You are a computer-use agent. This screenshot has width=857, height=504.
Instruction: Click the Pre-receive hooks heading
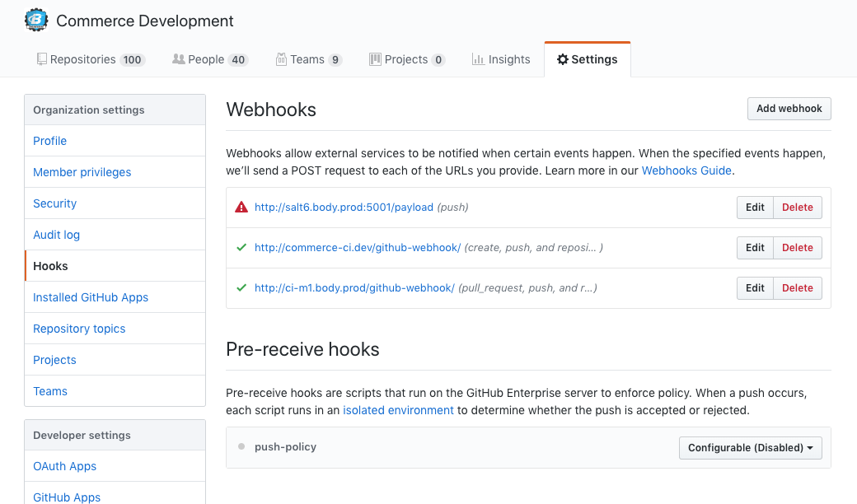tap(302, 349)
